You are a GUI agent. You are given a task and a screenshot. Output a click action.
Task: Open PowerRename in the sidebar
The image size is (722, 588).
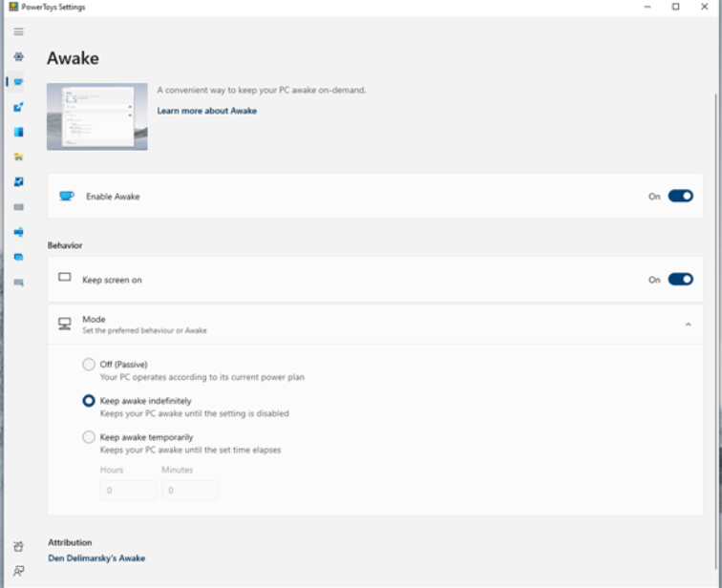18,232
